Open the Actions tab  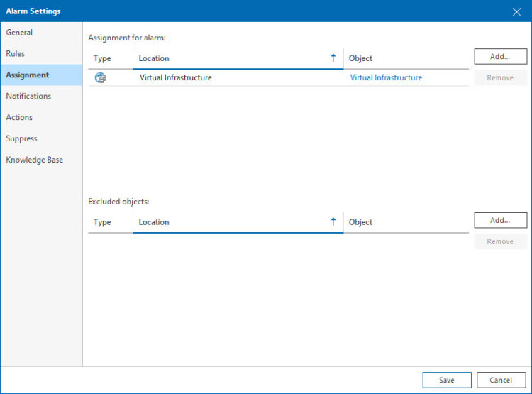coord(19,118)
